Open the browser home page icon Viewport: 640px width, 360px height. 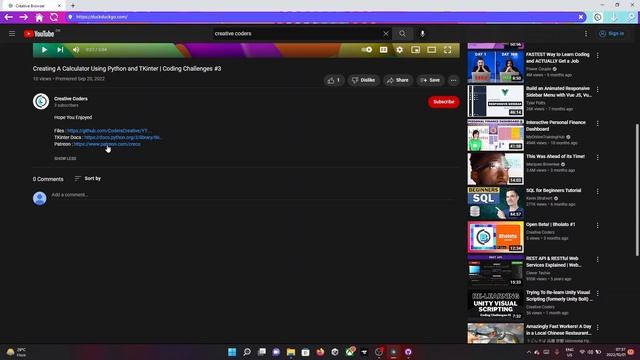tap(39, 17)
